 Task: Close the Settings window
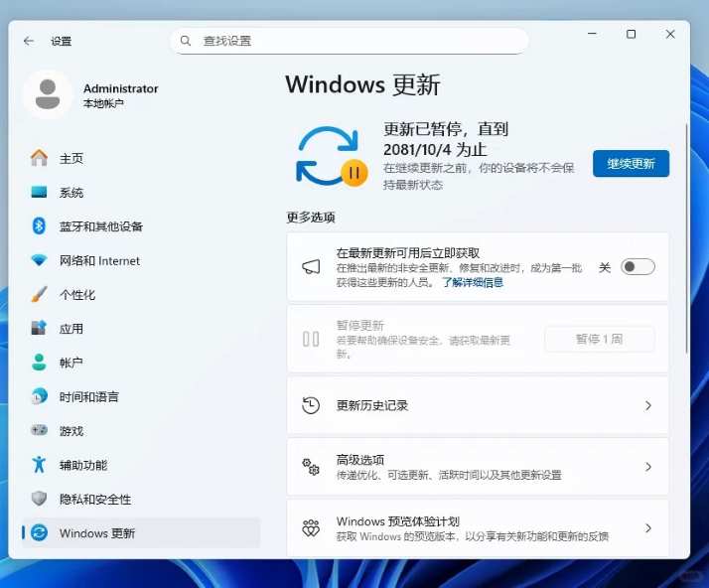pyautogui.click(x=670, y=34)
